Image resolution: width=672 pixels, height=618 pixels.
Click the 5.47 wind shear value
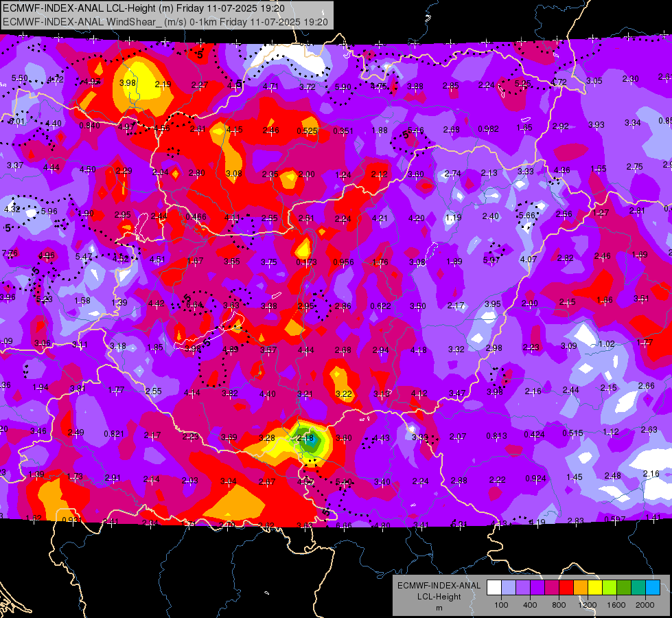point(84,257)
